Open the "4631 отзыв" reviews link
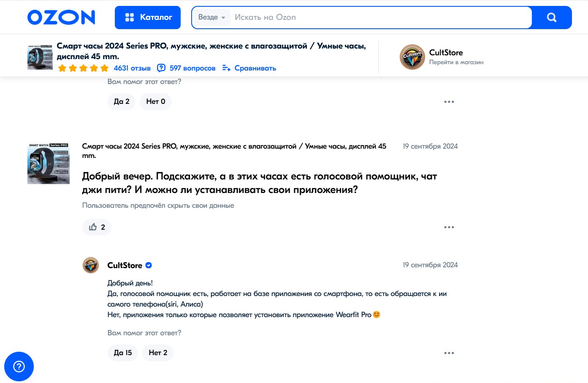This screenshot has height=383, width=588. point(132,68)
